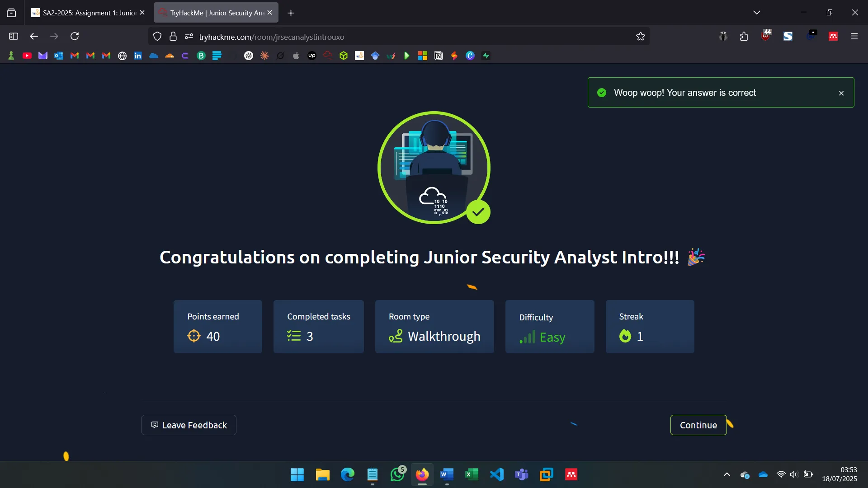Open the extensions puzzle-piece menu

point(744,36)
